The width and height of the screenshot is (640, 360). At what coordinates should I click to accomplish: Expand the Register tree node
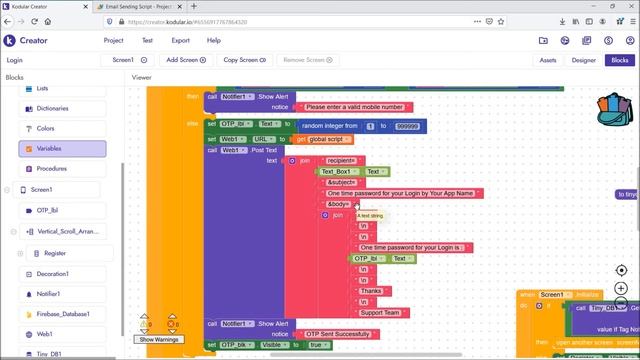20,253
